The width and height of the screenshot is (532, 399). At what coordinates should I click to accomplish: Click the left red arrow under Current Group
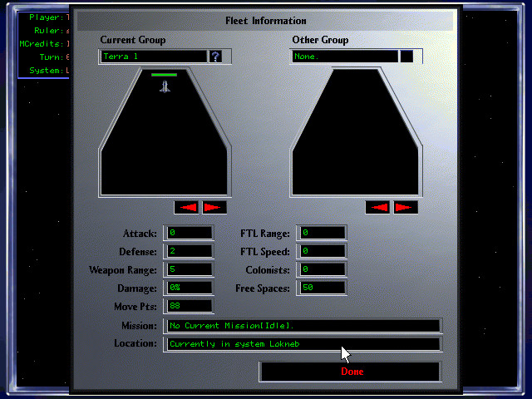click(186, 207)
